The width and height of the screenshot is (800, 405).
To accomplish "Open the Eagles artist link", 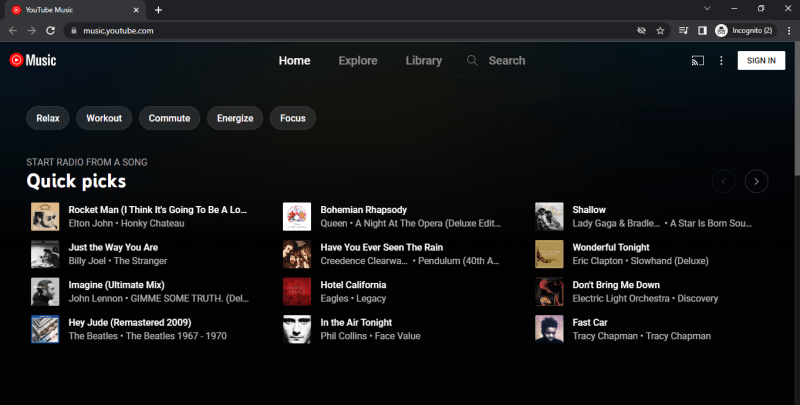I will (x=334, y=298).
